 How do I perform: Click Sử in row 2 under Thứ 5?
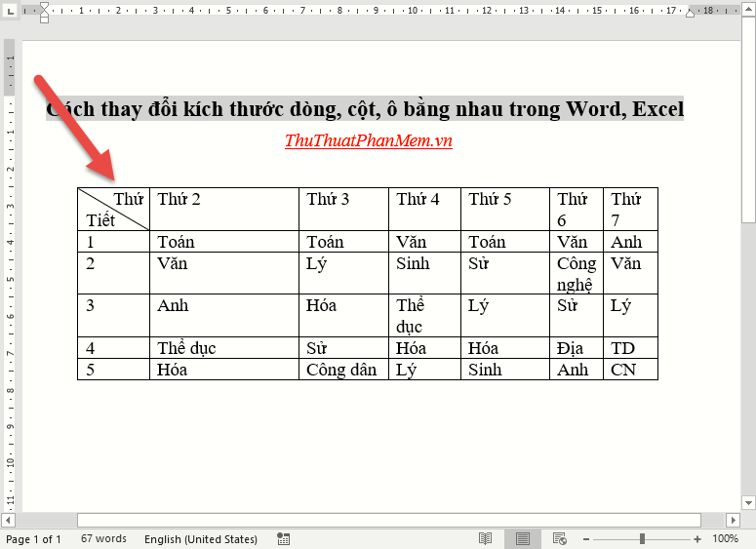tap(505, 273)
